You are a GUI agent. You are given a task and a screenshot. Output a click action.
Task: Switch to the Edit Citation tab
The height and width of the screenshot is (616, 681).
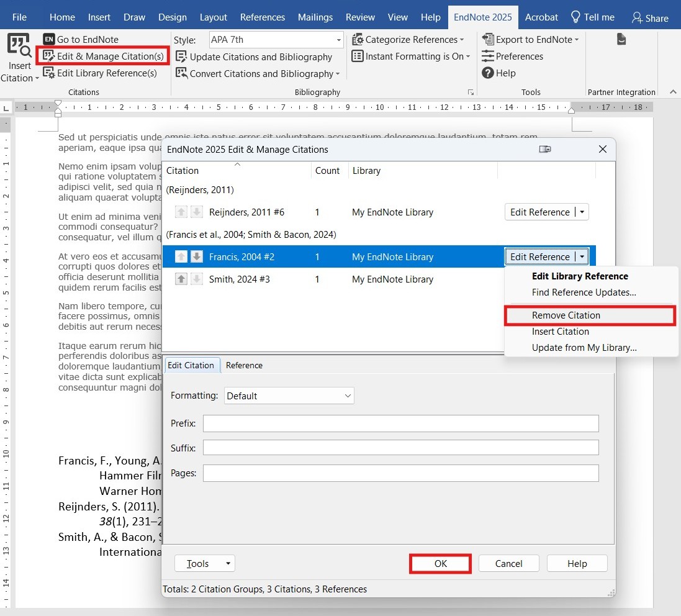(x=191, y=365)
